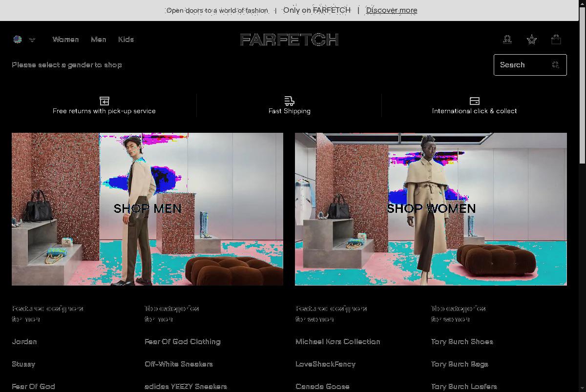The image size is (586, 392).
Task: Open Off-White Sneakers category
Action: click(179, 364)
